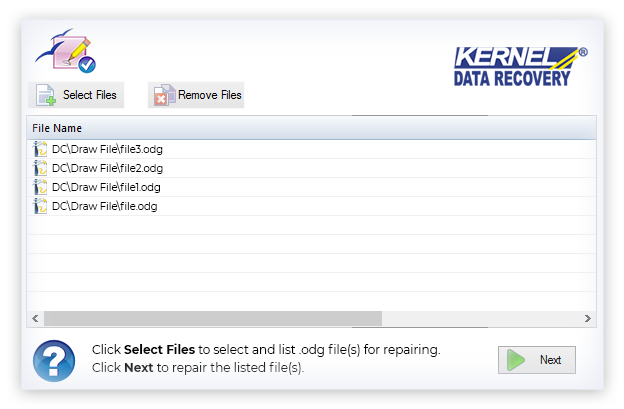Open the Select Files button
The height and width of the screenshot is (409, 624).
click(76, 95)
